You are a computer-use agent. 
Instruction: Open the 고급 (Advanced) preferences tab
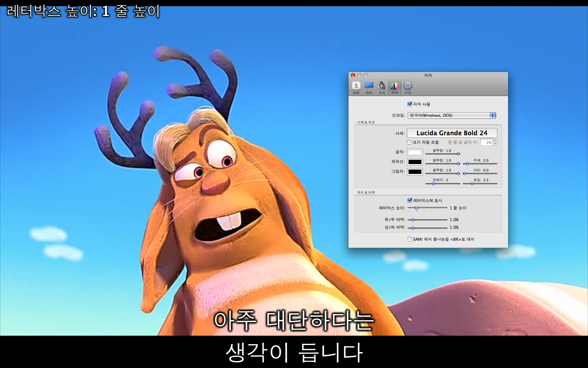pos(407,88)
